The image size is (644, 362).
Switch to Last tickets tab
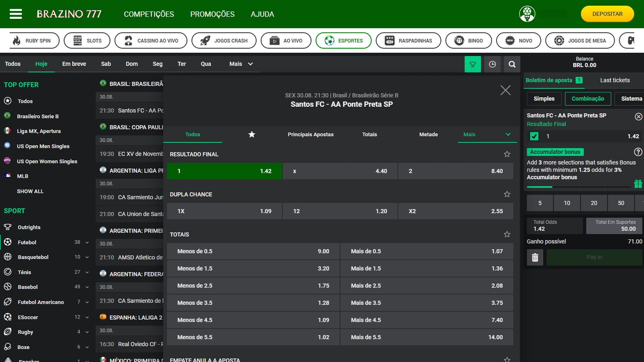tap(615, 80)
